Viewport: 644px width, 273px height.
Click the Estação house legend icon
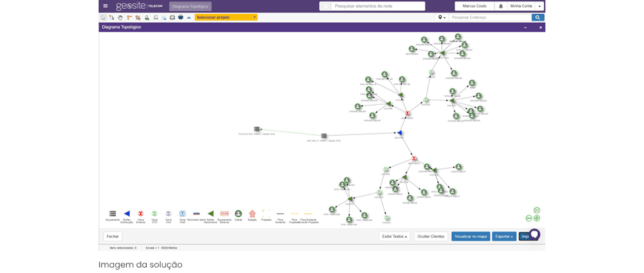(252, 214)
